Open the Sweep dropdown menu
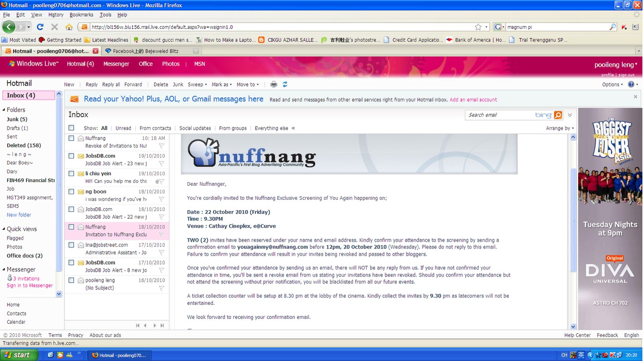This screenshot has width=644, height=361. 197,84
